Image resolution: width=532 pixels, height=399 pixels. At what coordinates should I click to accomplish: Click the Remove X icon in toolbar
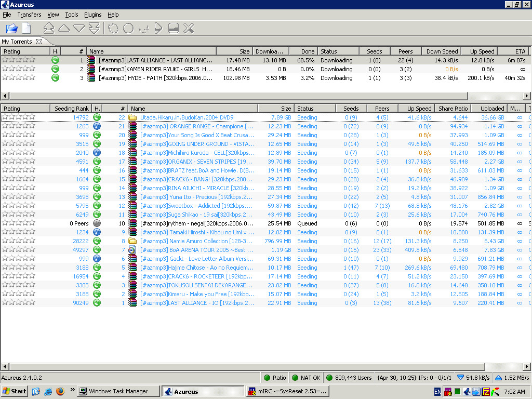189,29
